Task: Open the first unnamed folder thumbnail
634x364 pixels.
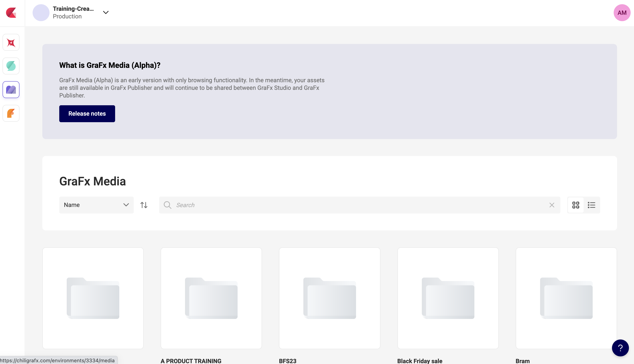Action: (93, 298)
